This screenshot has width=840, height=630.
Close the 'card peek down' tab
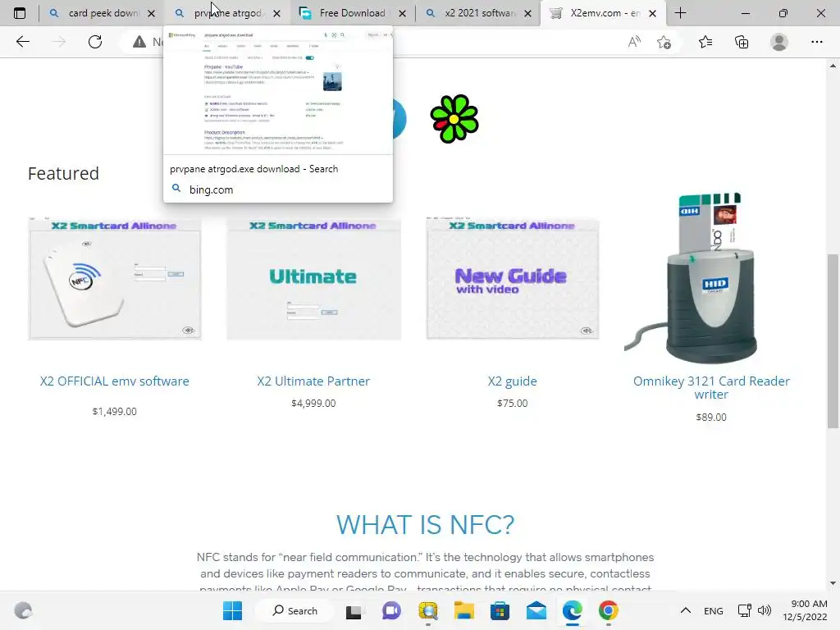152,13
